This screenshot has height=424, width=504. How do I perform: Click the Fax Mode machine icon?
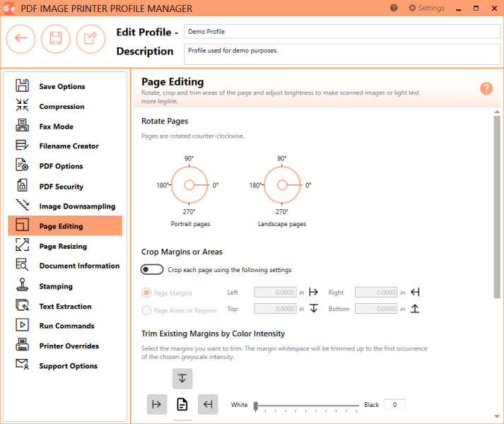click(22, 125)
